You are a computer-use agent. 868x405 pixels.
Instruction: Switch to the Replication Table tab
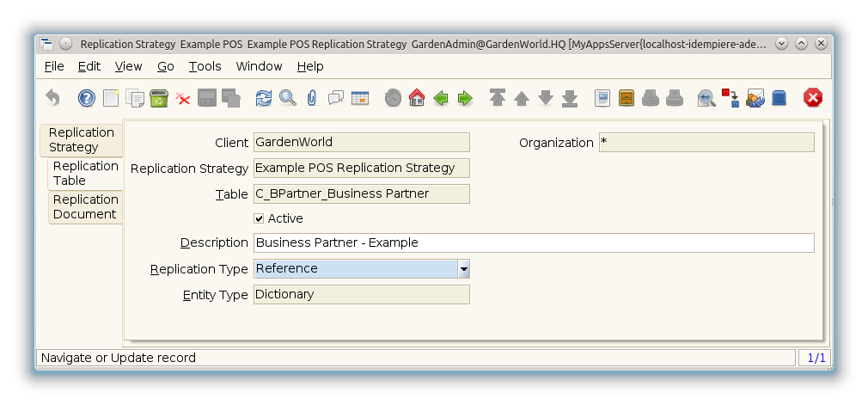85,173
